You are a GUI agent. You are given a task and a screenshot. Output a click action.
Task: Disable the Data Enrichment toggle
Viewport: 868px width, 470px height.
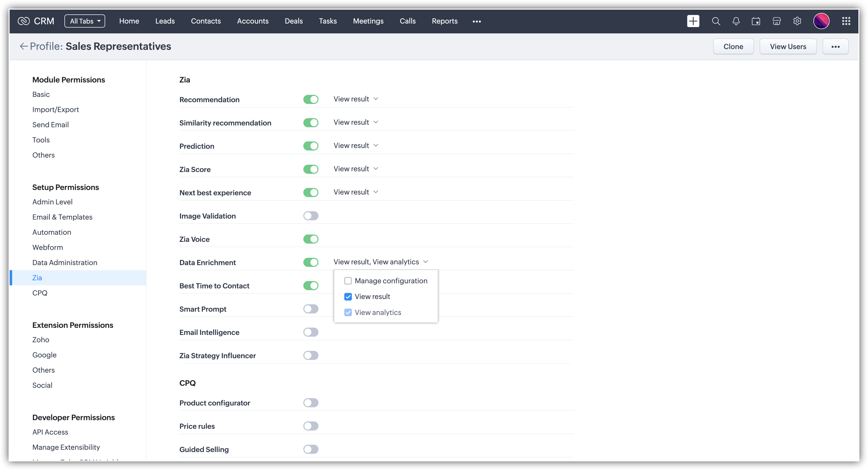[311, 262]
